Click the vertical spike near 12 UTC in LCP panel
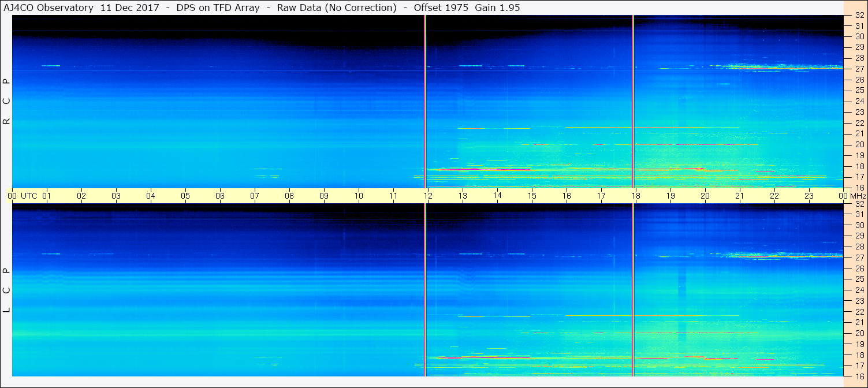The height and width of the screenshot is (388, 868). (425, 290)
